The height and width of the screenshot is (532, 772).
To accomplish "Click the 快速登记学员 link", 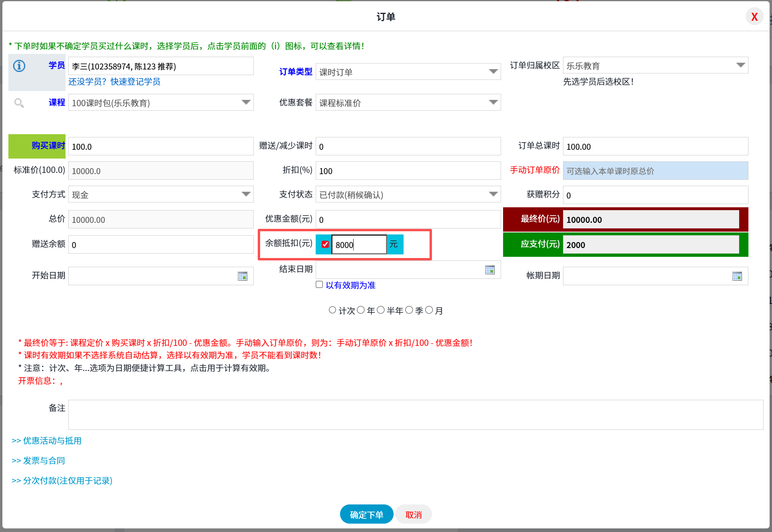I will (x=136, y=81).
